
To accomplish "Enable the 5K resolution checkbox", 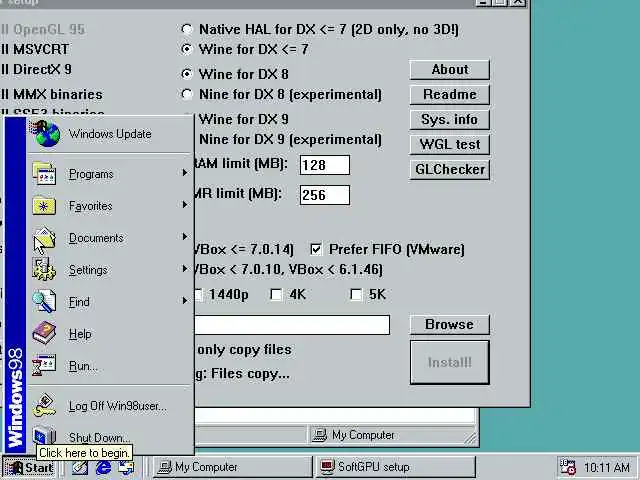I will (356, 294).
